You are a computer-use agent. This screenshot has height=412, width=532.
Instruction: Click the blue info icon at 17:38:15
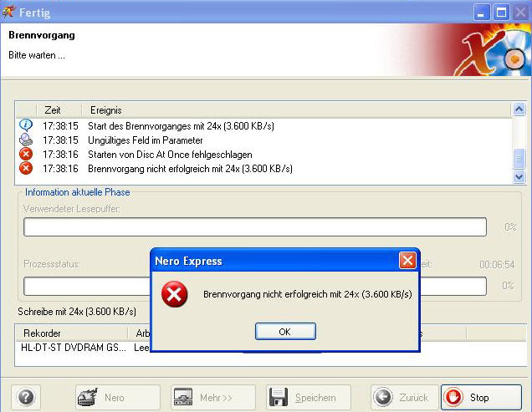coord(26,125)
